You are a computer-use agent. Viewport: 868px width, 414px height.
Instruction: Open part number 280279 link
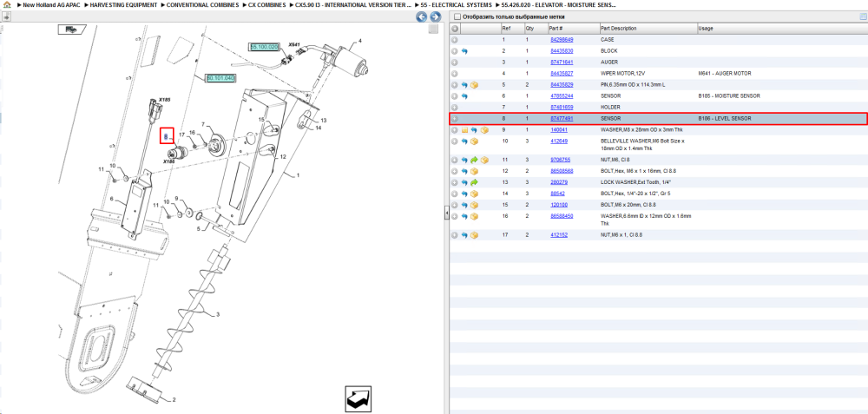[558, 182]
